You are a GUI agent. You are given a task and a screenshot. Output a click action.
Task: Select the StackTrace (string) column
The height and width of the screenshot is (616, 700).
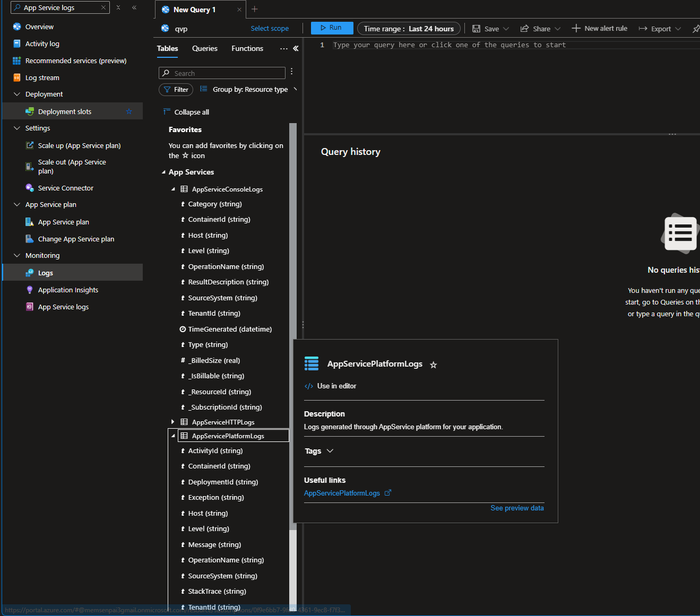pyautogui.click(x=217, y=591)
